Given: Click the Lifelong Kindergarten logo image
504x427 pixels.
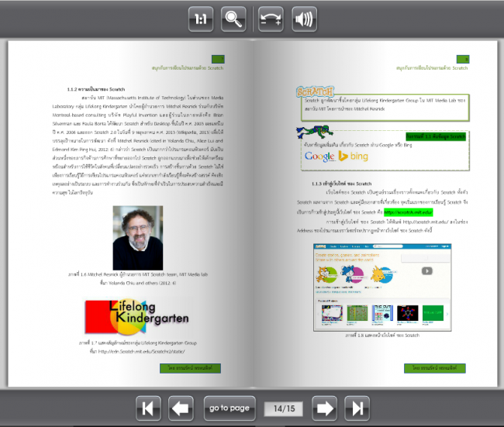Looking at the screenshot, I should [x=136, y=316].
